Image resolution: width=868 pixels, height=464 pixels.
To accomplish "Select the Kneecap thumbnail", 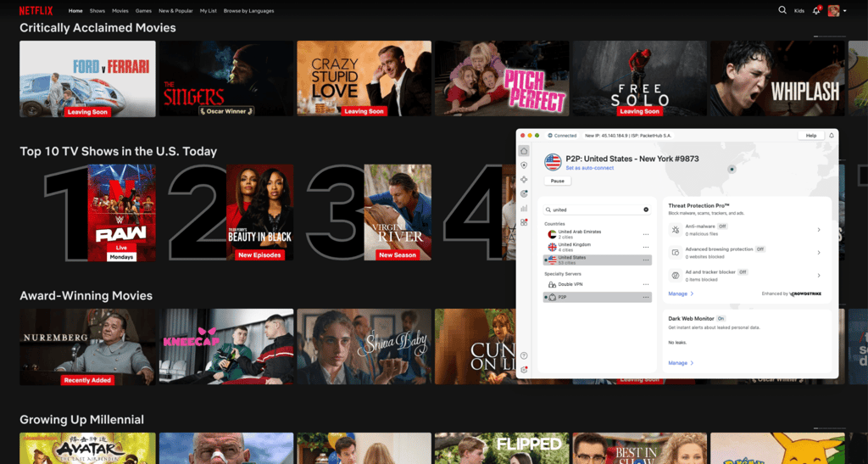I will (226, 347).
